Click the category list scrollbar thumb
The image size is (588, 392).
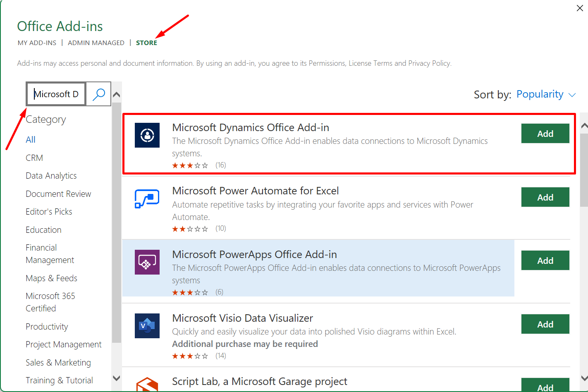click(117, 222)
